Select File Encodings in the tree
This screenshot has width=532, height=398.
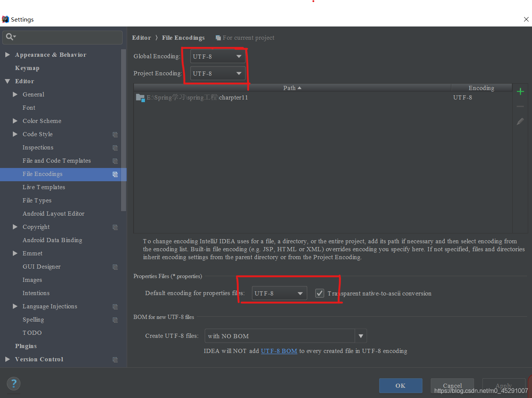[x=42, y=174]
